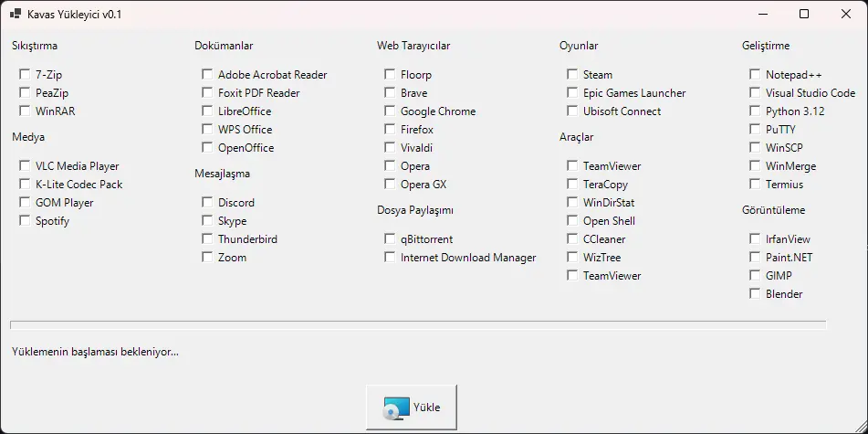Toggle Ubisoft Connect checkbox
The image size is (868, 434).
pos(572,111)
